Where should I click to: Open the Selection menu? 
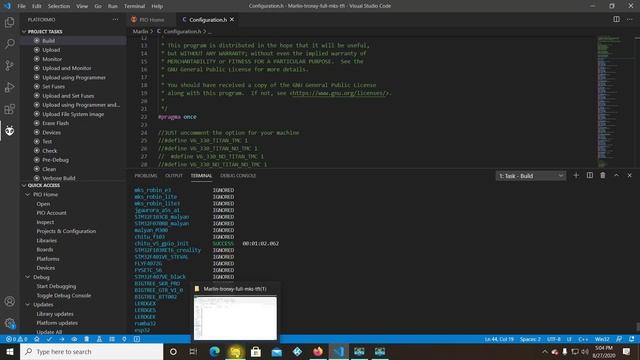(x=59, y=6)
